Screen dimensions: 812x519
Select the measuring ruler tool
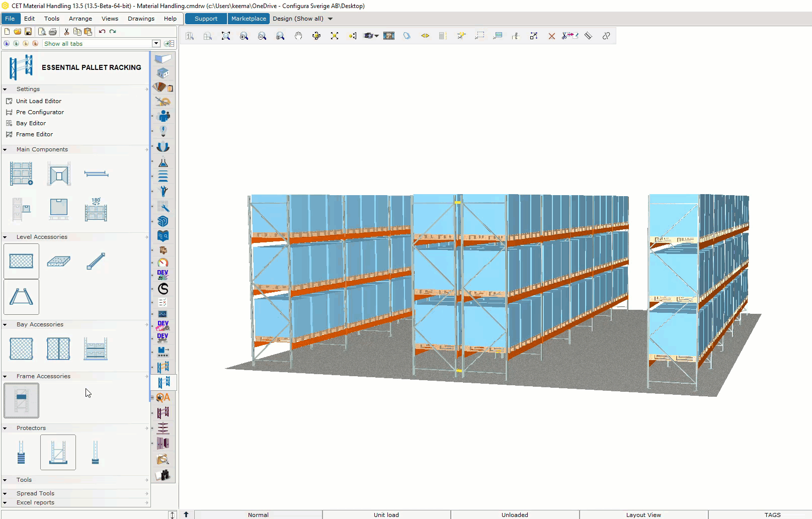coord(588,36)
